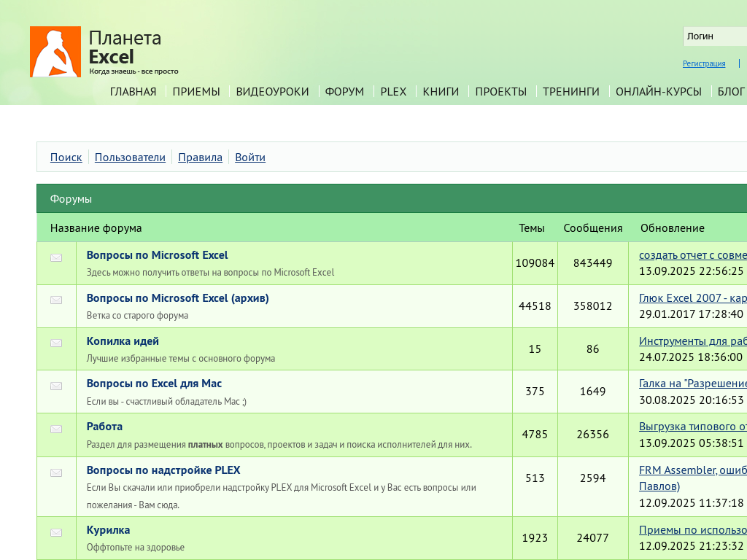Click the Planeta Excel logo image
Image resolution: width=747 pixels, height=560 pixels.
tap(55, 52)
